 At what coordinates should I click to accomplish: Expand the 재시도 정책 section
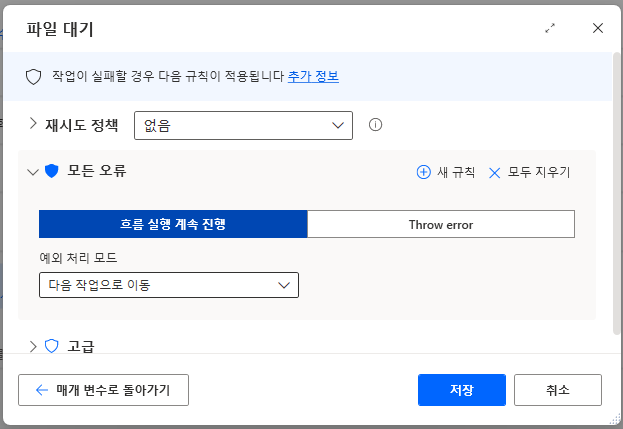point(33,124)
